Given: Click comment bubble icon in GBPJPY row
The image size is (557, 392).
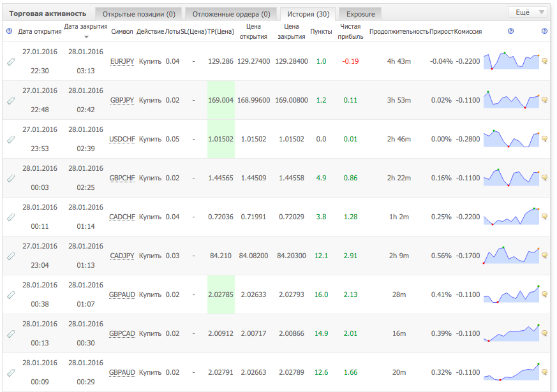Looking at the screenshot, I should pos(545,100).
